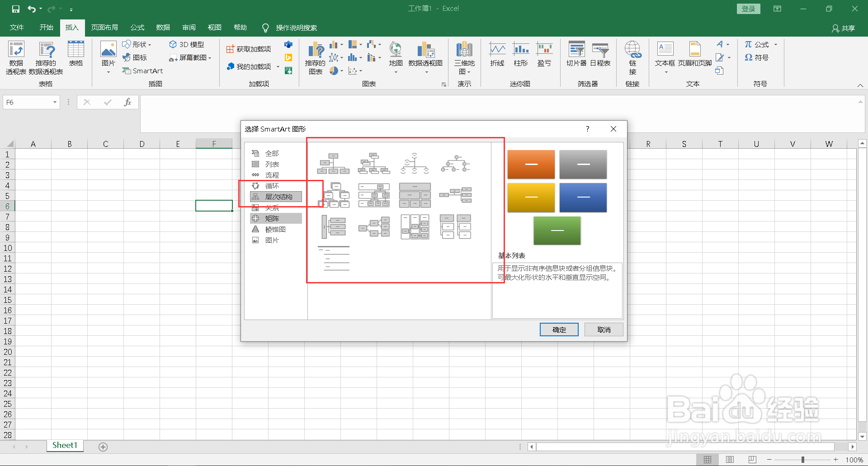Insert a Line sparkline
Screen dimensions: 868x466
pyautogui.click(x=497, y=54)
